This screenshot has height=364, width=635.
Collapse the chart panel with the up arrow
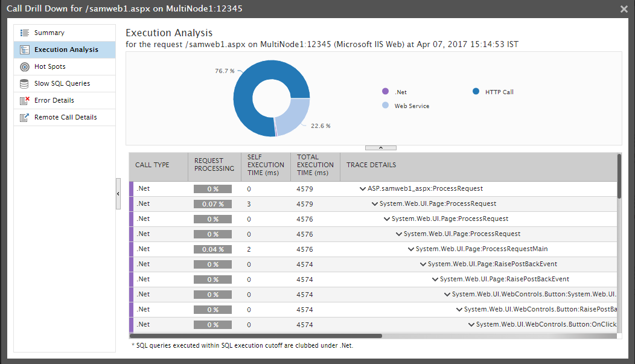click(x=380, y=147)
